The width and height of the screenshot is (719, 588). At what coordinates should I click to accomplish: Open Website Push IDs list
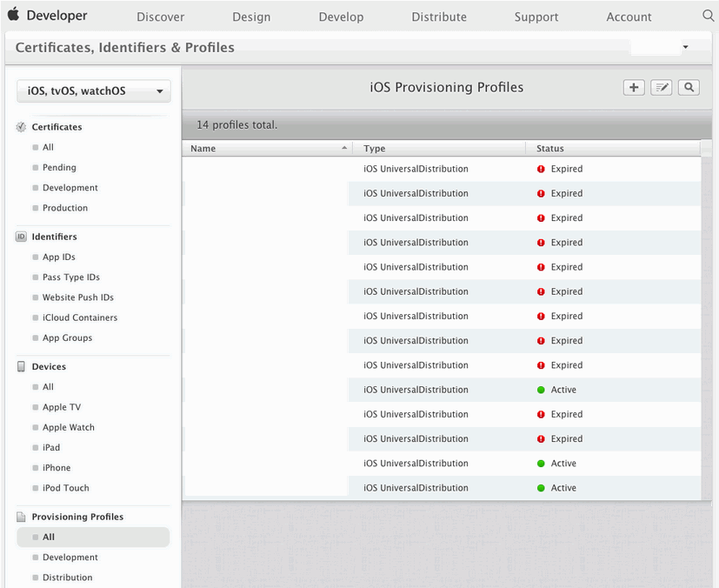(x=78, y=297)
